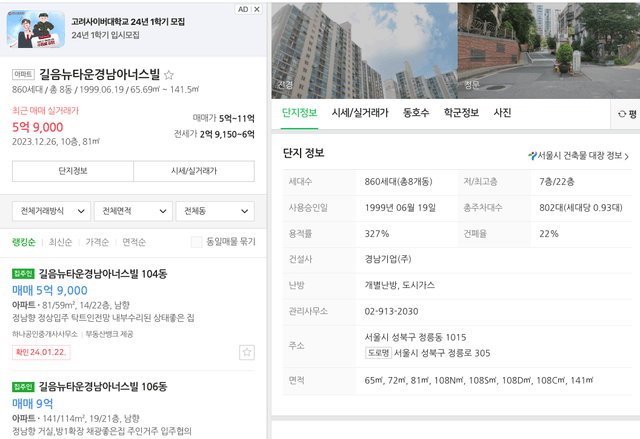The width and height of the screenshot is (640, 439).
Task: Sort listings by 면적순
Action: (134, 242)
